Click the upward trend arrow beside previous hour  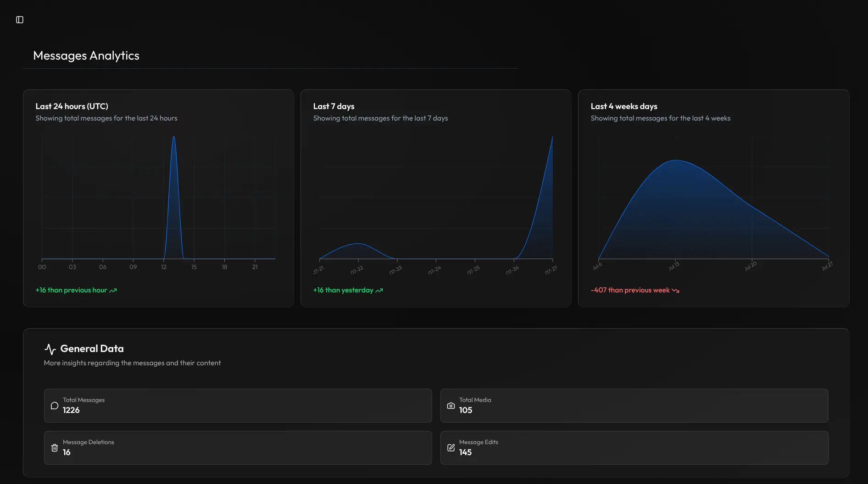click(x=113, y=290)
